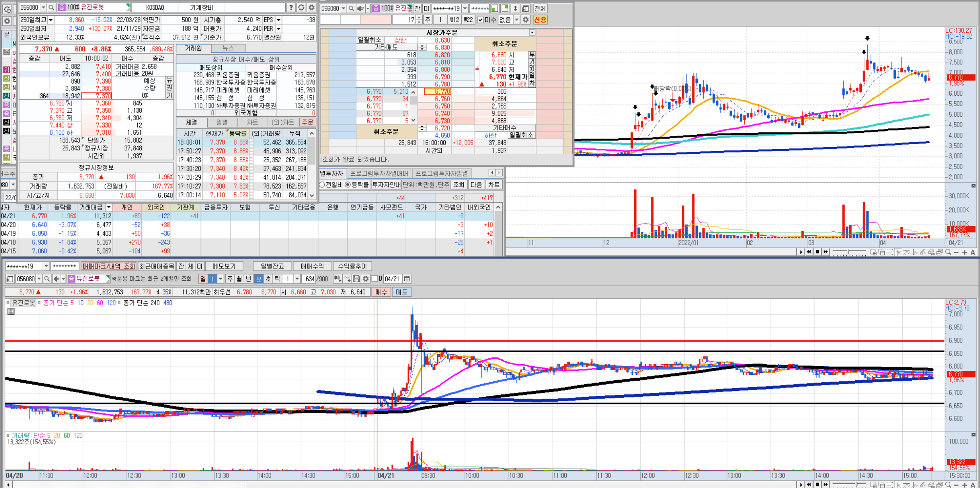Screen dimensions: 980x488
Task: Click the 매매마크/내역 조회 button
Action: pyautogui.click(x=109, y=266)
